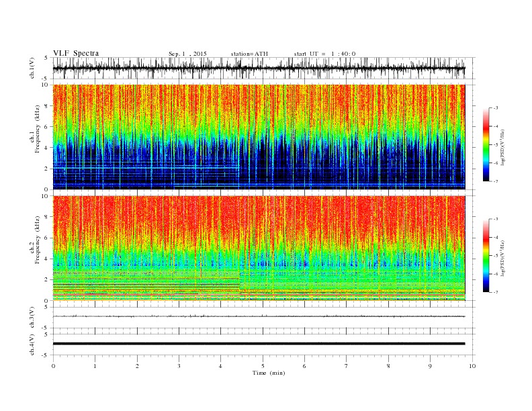This screenshot has height=411, width=532.
Task: Click the ch.2 color scale bar
Action: [x=486, y=255]
